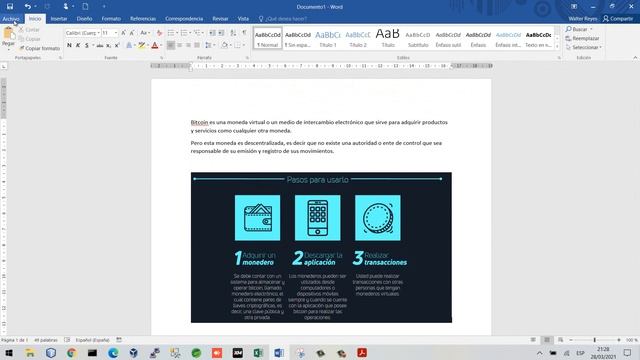Click multilevel list icon
640x360 pixels.
coord(197,33)
